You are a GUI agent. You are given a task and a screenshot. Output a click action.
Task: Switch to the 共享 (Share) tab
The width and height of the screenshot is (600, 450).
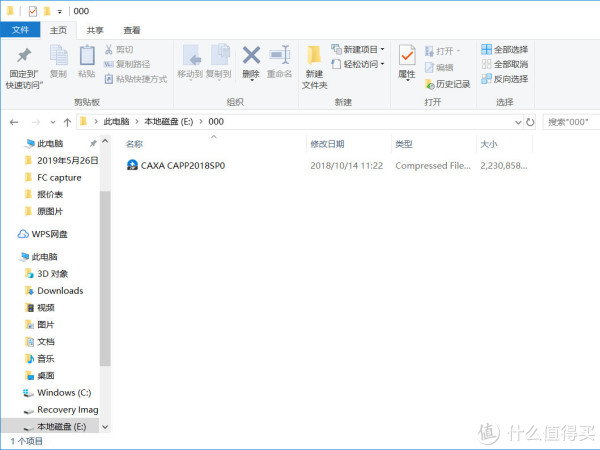(x=95, y=30)
